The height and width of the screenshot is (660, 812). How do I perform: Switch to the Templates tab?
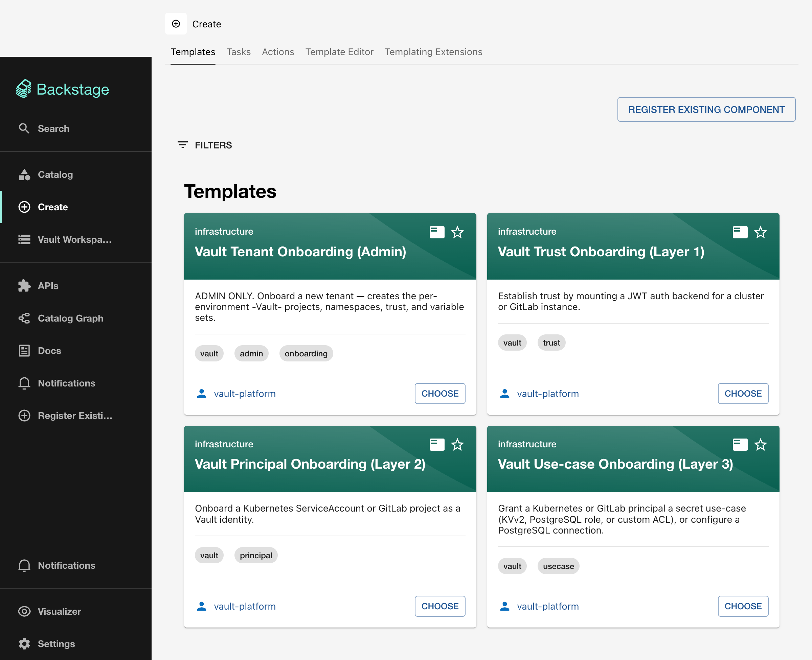coord(193,52)
